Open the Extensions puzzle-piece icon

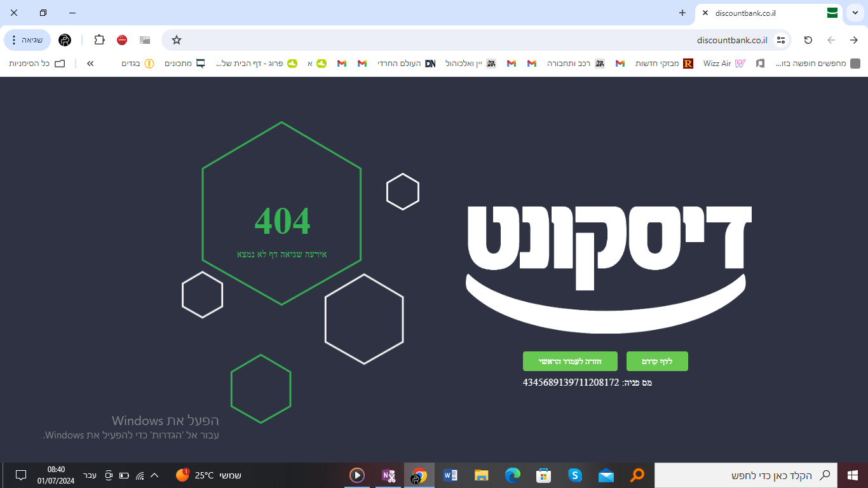[x=99, y=40]
